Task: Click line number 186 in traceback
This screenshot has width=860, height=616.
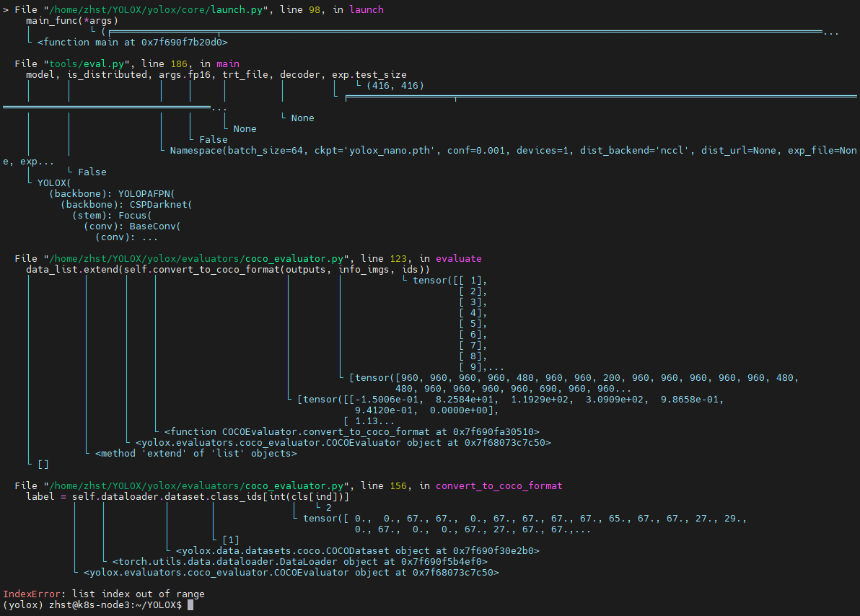Action: (x=179, y=63)
